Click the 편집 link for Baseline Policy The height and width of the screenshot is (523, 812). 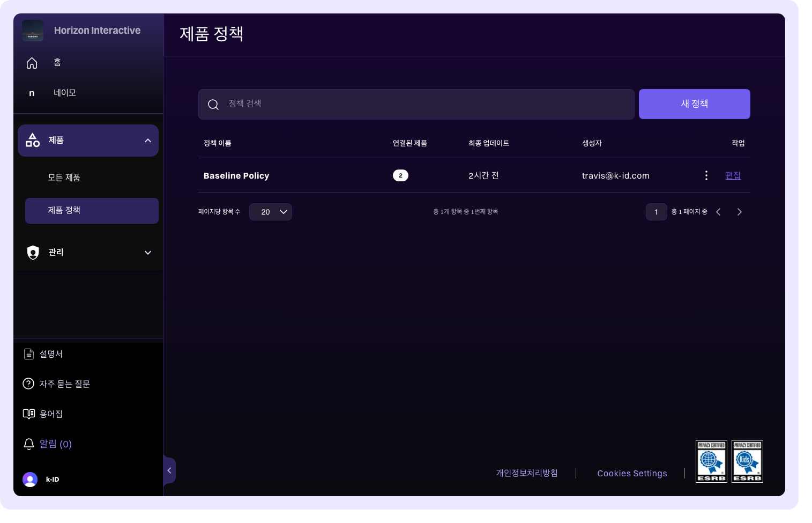point(733,175)
